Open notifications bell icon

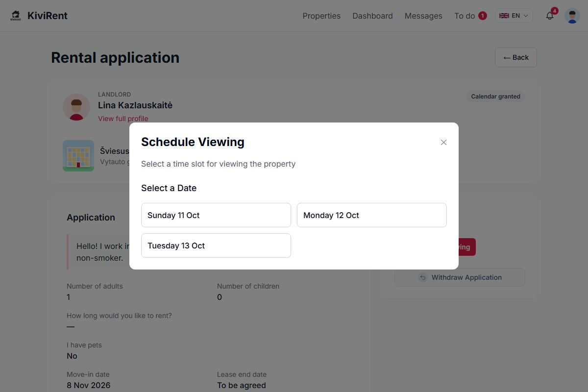pos(550,16)
